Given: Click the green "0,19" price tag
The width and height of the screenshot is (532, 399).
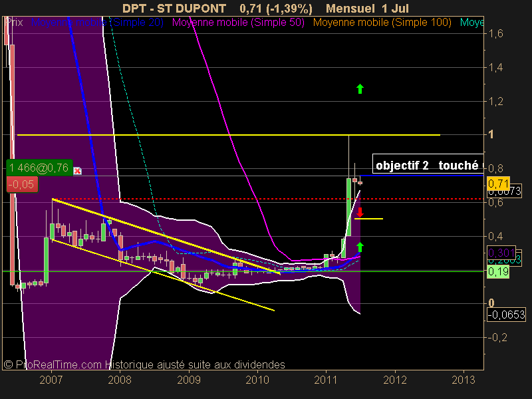Looking at the screenshot, I should click(498, 271).
